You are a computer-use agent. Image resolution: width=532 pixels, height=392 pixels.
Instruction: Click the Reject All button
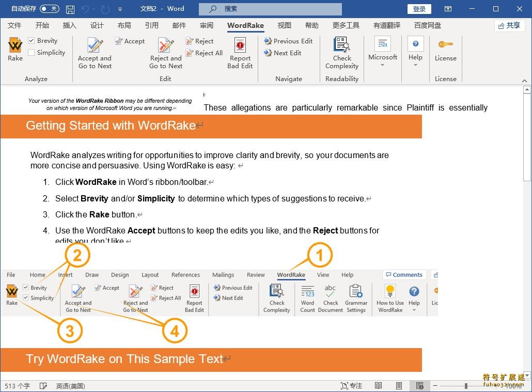(x=204, y=53)
